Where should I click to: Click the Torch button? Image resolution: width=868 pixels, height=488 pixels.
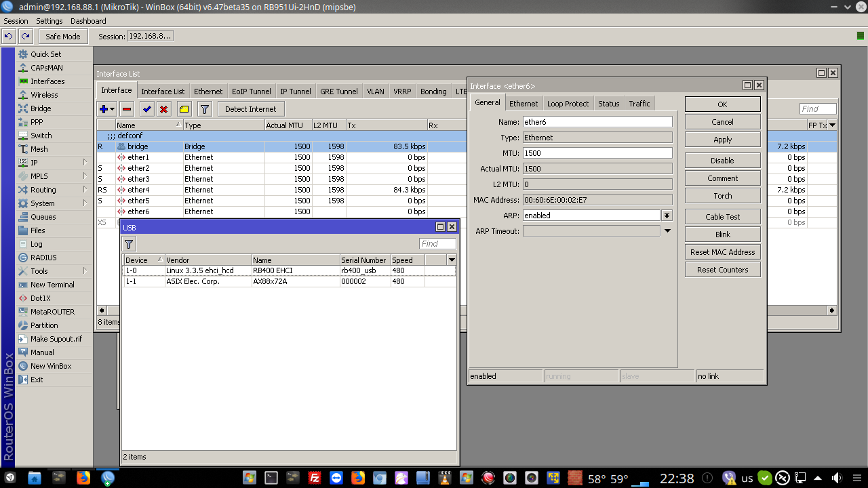(722, 196)
